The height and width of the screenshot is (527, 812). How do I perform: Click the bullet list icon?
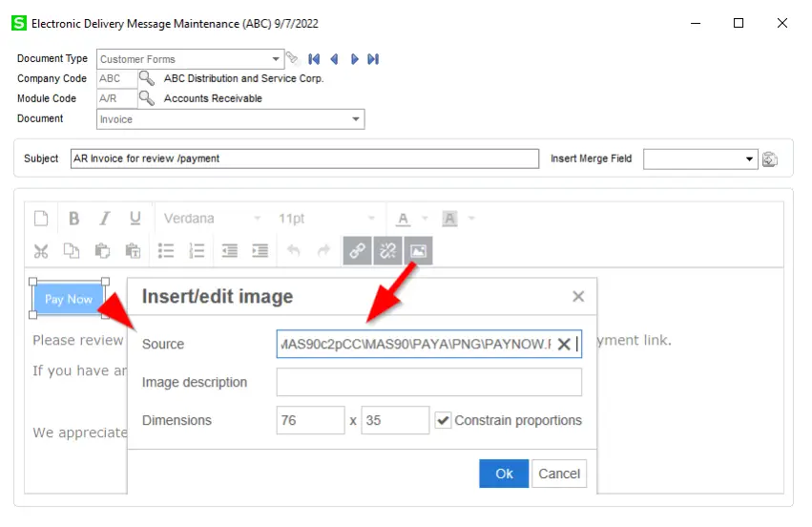point(166,251)
